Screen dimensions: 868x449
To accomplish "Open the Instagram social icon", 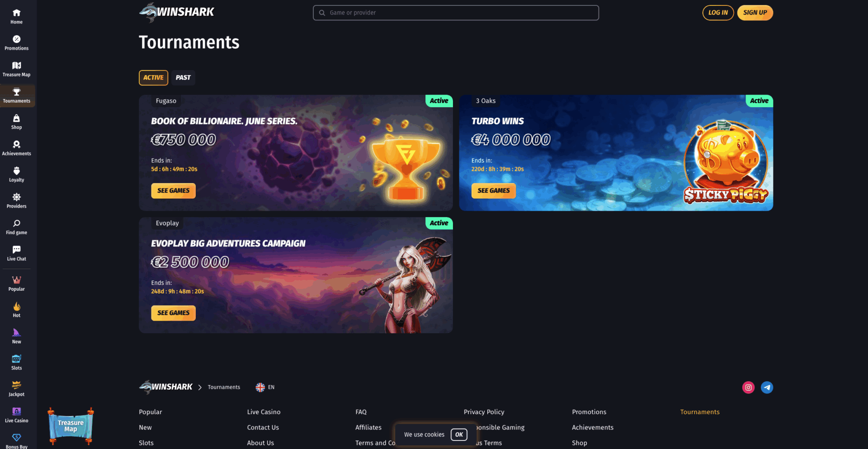I will click(x=749, y=388).
